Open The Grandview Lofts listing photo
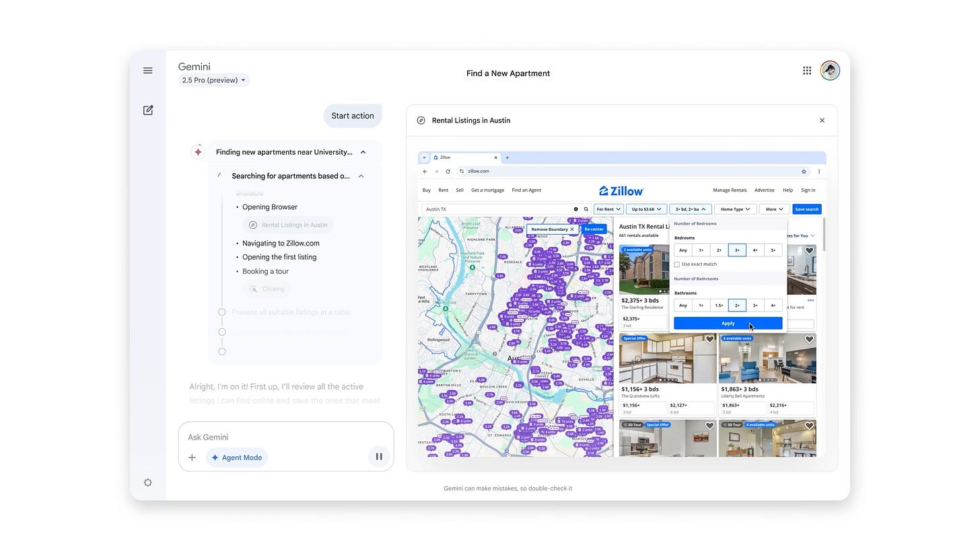980x551 pixels. 668,359
